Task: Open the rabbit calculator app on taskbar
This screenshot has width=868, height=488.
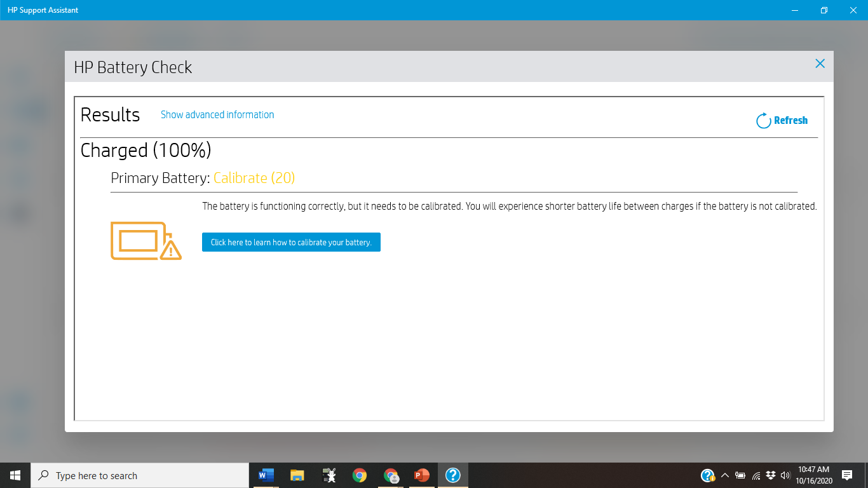Action: pos(329,475)
